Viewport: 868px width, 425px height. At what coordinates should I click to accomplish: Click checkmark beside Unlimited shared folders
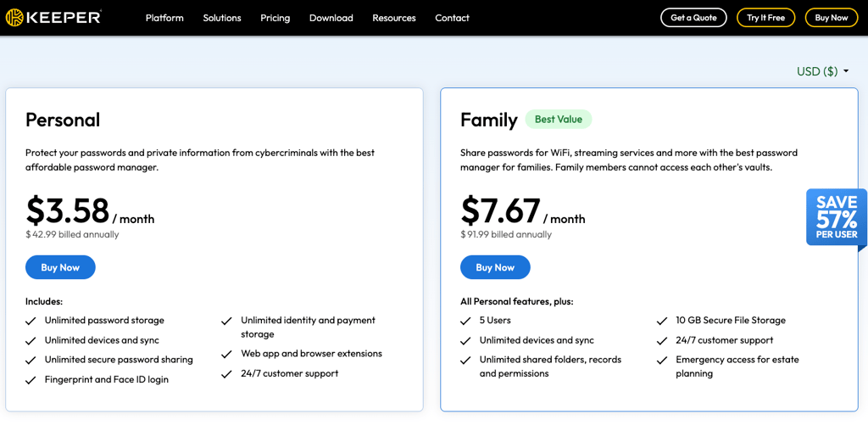click(x=465, y=361)
